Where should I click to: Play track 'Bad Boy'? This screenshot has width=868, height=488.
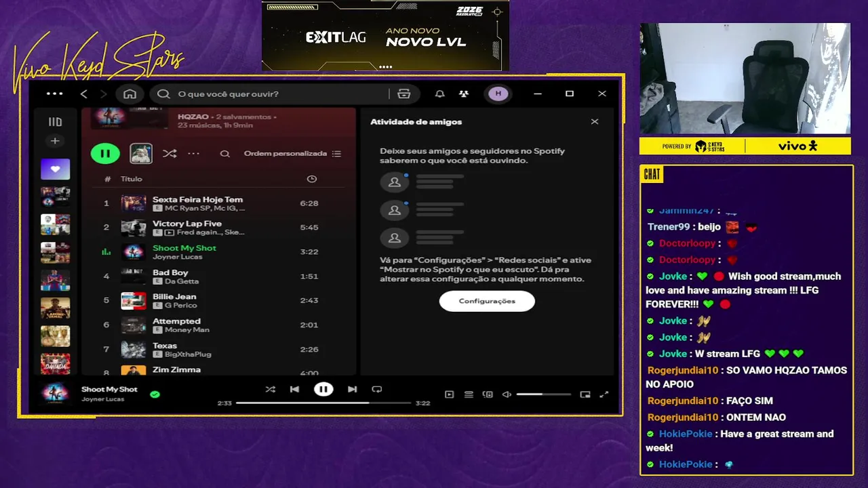tap(218, 277)
